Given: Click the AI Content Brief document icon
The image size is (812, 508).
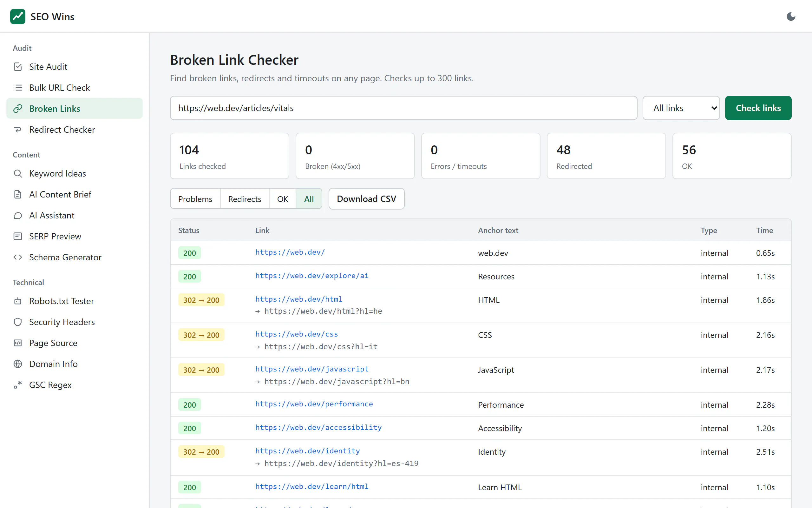Looking at the screenshot, I should pos(18,195).
